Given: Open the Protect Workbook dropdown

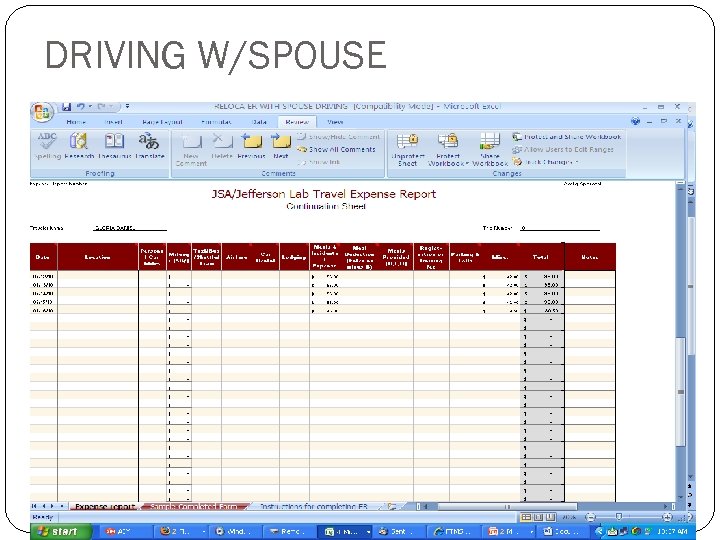Looking at the screenshot, I should pyautogui.click(x=448, y=149).
